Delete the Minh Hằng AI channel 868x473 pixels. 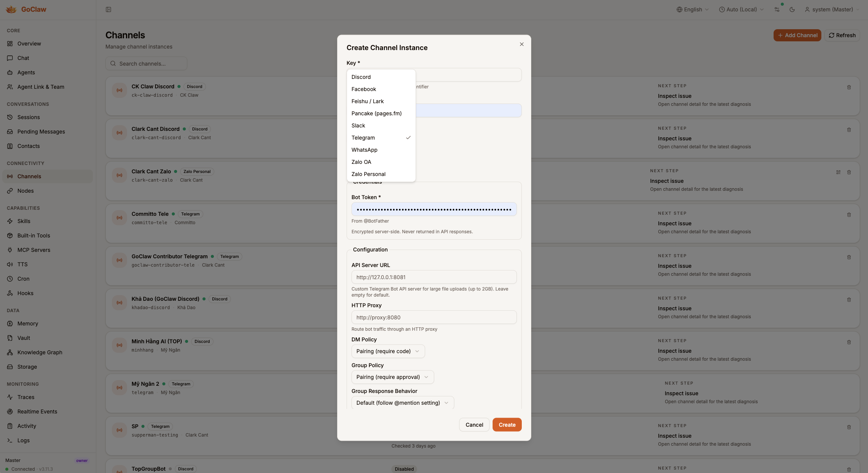[x=849, y=342]
